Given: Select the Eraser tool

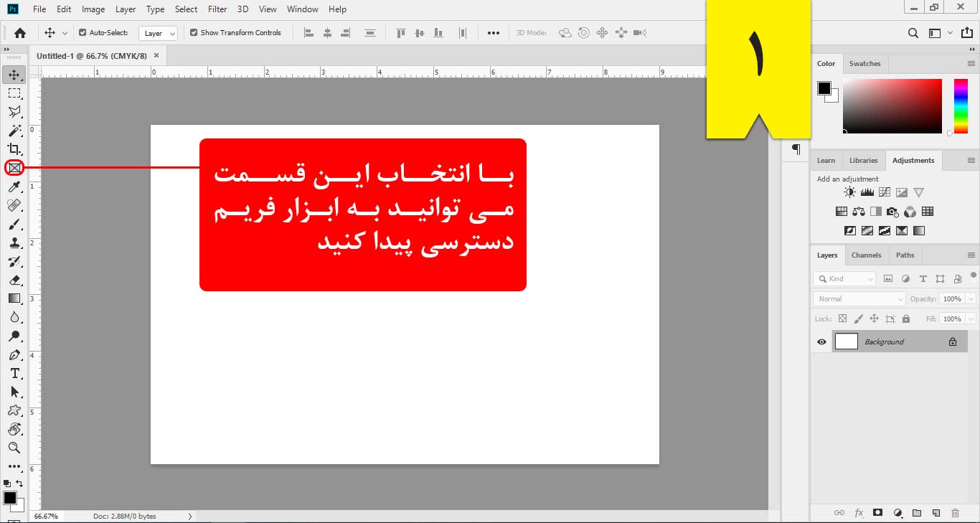Looking at the screenshot, I should (14, 280).
